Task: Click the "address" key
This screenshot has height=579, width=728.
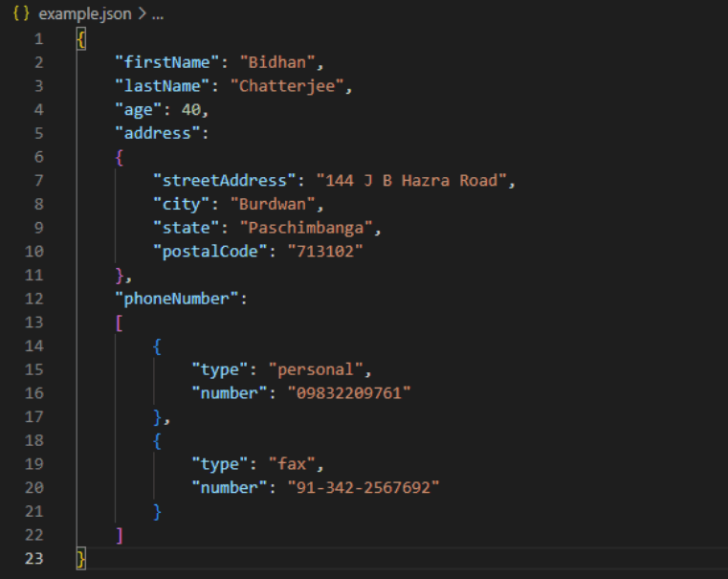Action: click(x=158, y=133)
